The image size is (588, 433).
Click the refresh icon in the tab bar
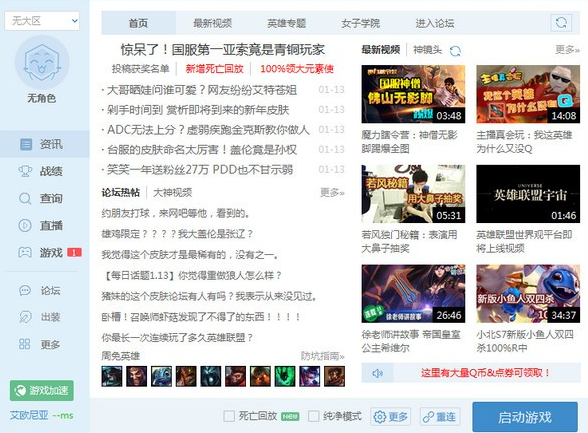561,23
